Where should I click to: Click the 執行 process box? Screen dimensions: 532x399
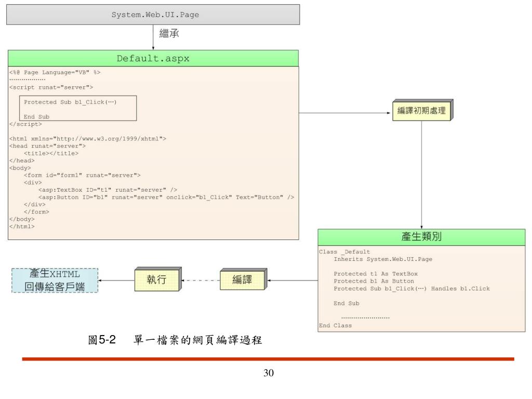tap(158, 279)
